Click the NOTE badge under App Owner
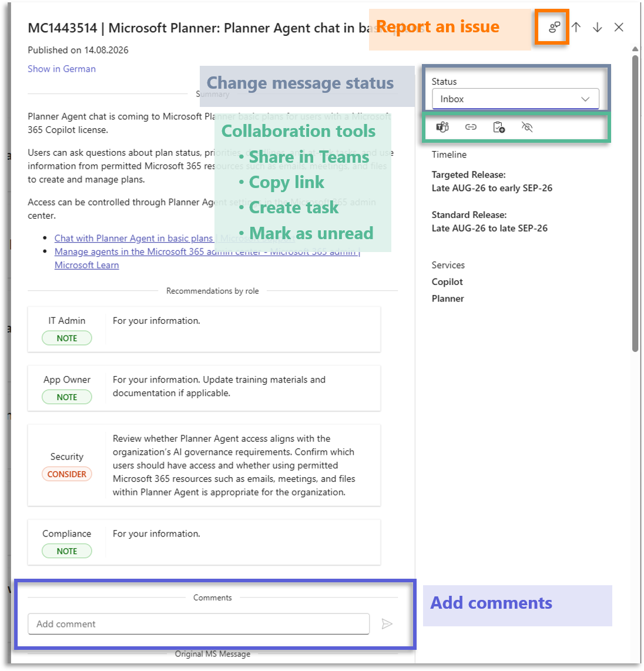This screenshot has width=644, height=671. 67,397
